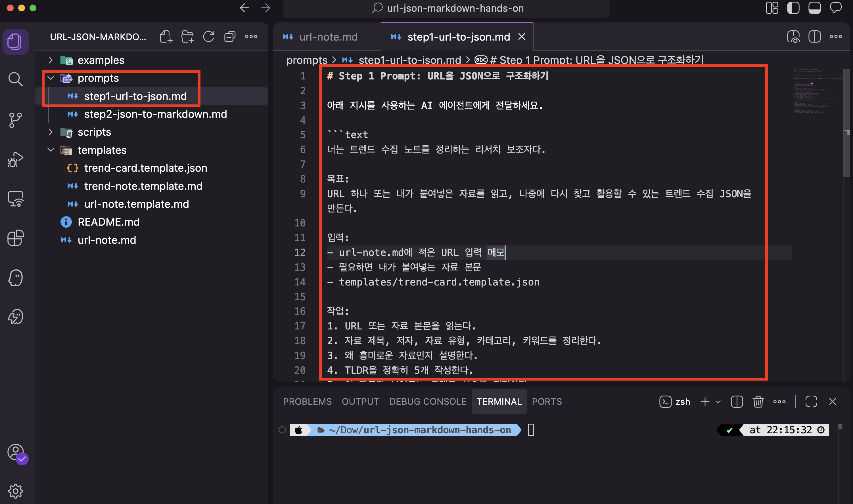Open README.md in explorer
853x504 pixels.
tap(152, 222)
